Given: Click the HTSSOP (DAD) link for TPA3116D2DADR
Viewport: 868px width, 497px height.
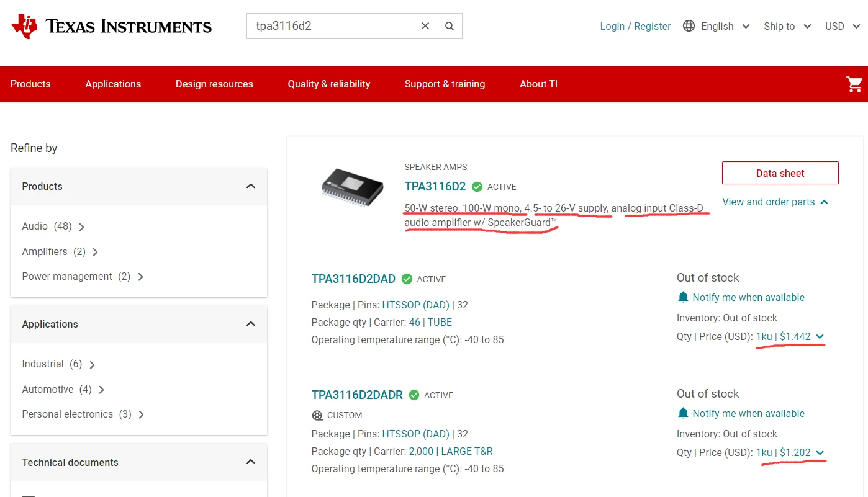Looking at the screenshot, I should (415, 434).
